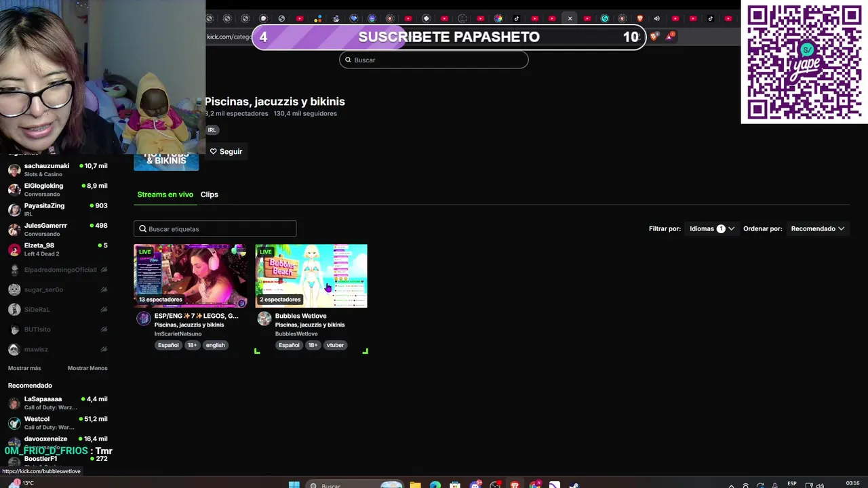The height and width of the screenshot is (488, 868).
Task: Open BoostlerF1 channel in sidebar
Action: (58, 460)
